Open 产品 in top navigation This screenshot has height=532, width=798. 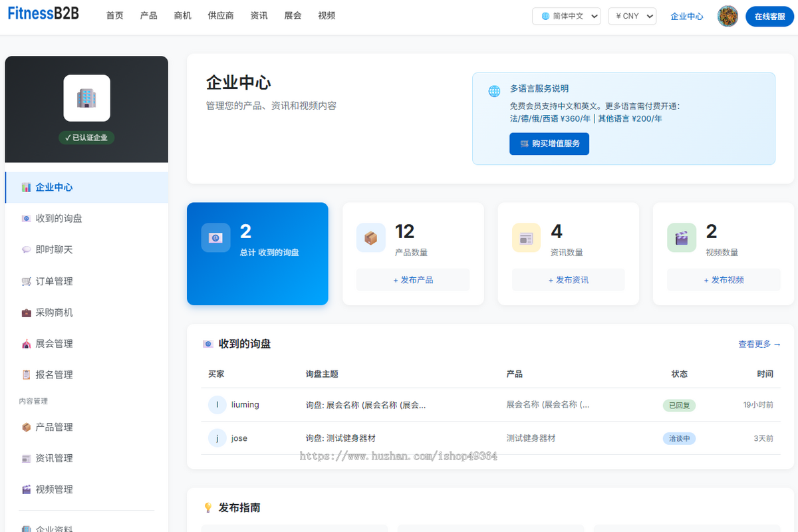[149, 16]
